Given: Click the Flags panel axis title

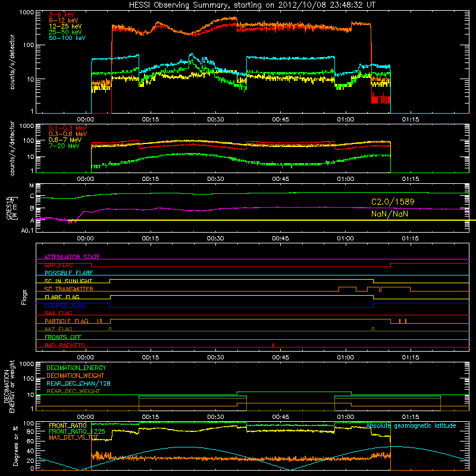Looking at the screenshot, I should point(24,297).
